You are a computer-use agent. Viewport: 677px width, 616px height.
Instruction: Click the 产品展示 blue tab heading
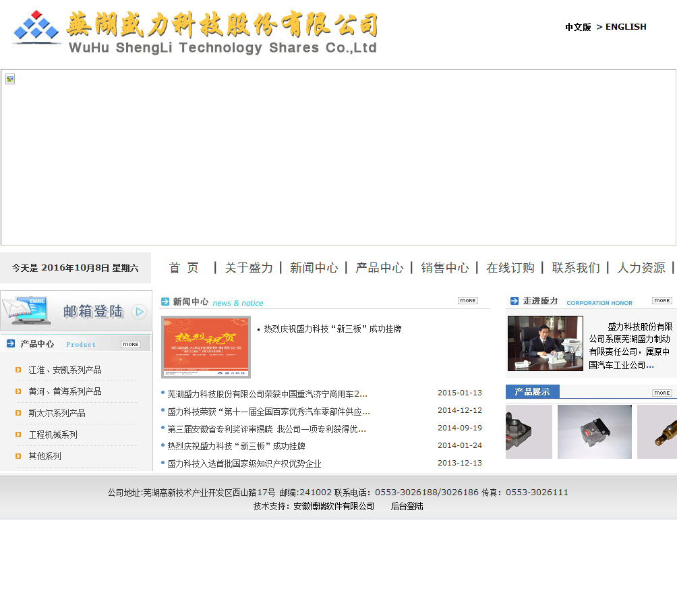(x=532, y=392)
